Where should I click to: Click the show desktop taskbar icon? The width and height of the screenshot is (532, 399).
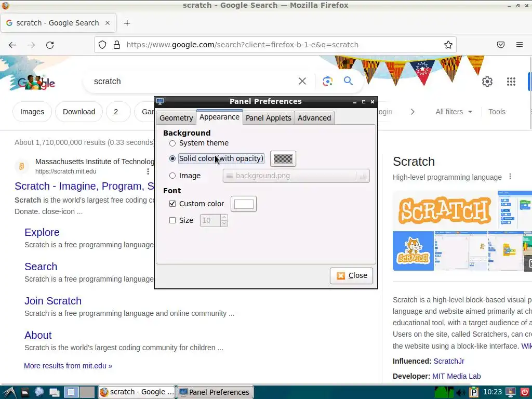click(54, 392)
